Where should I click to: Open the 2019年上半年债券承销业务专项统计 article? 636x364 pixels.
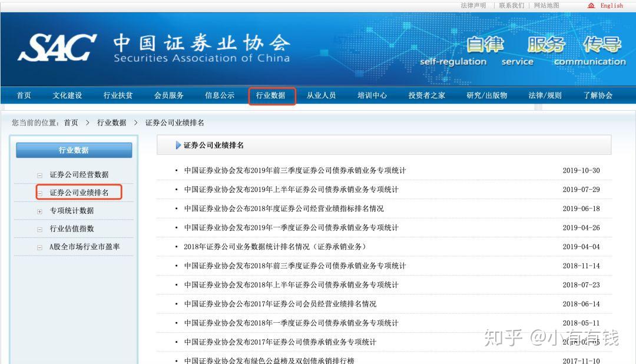click(291, 190)
